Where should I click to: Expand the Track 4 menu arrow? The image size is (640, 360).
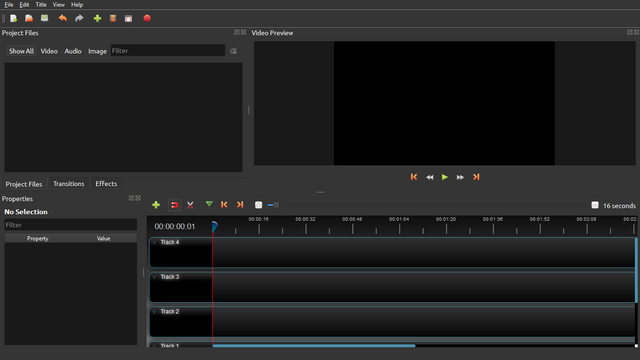point(154,242)
